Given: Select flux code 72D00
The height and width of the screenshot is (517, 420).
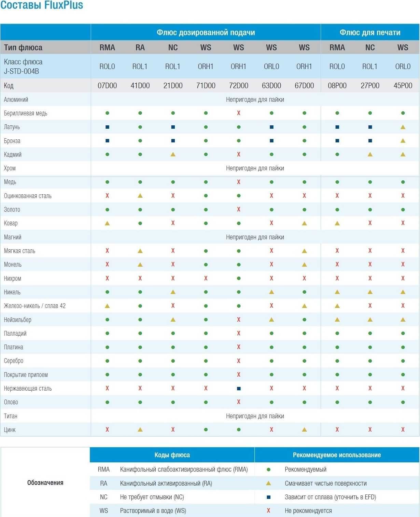Looking at the screenshot, I should click(239, 86).
